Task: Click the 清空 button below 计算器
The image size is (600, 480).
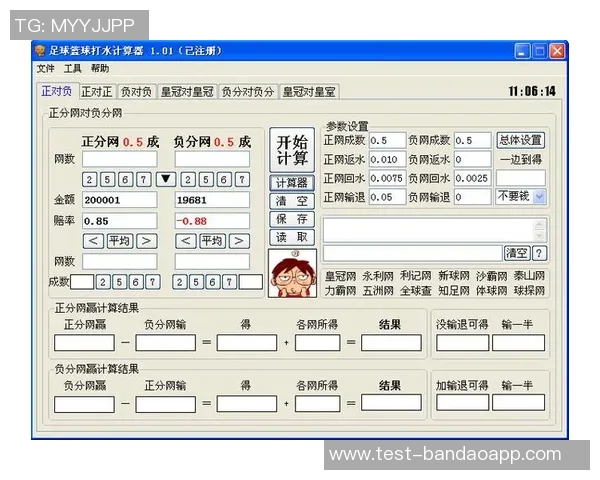Action: point(292,201)
